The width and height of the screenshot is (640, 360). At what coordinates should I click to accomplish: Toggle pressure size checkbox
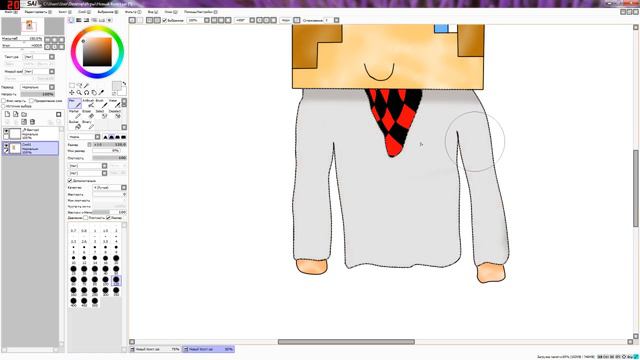pyautogui.click(x=108, y=218)
